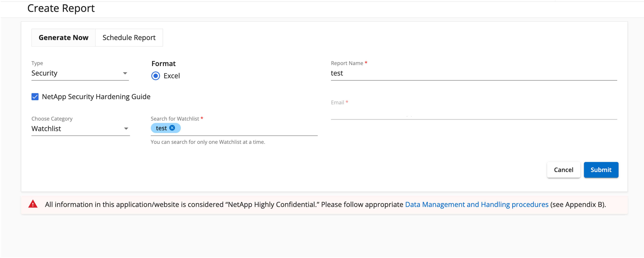
Task: Switch to the Generate Now tab
Action: click(64, 37)
